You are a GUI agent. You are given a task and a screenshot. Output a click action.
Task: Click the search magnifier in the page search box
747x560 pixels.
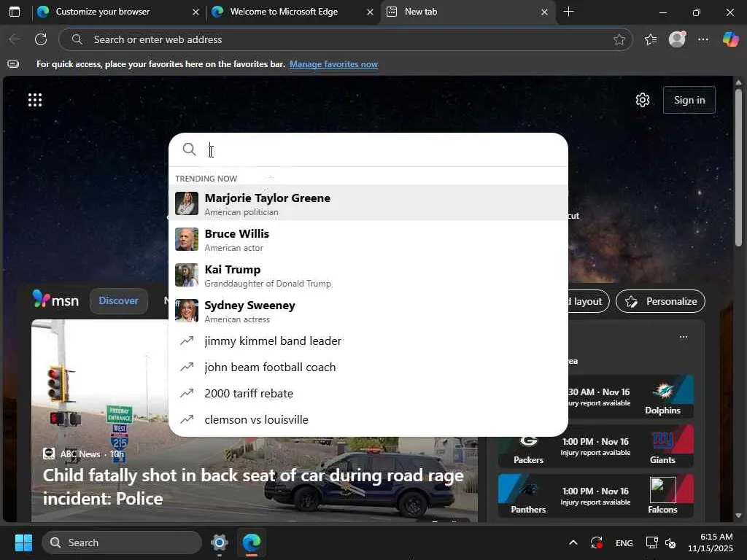(189, 149)
